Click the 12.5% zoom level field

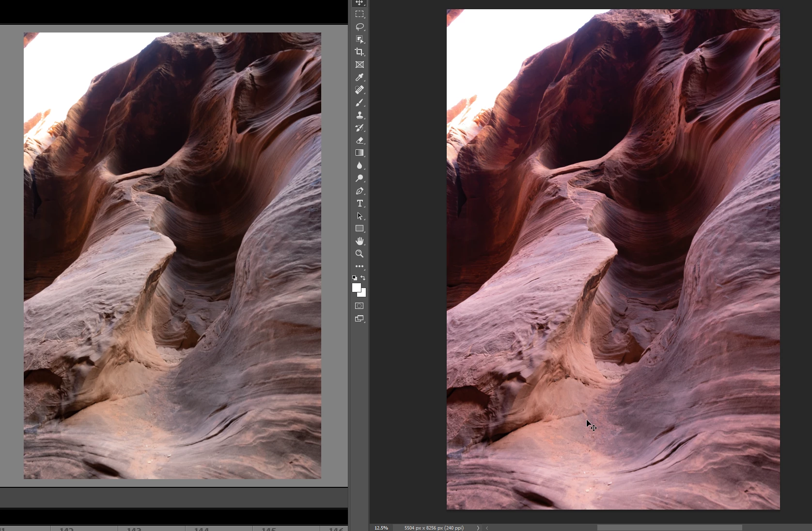(381, 528)
